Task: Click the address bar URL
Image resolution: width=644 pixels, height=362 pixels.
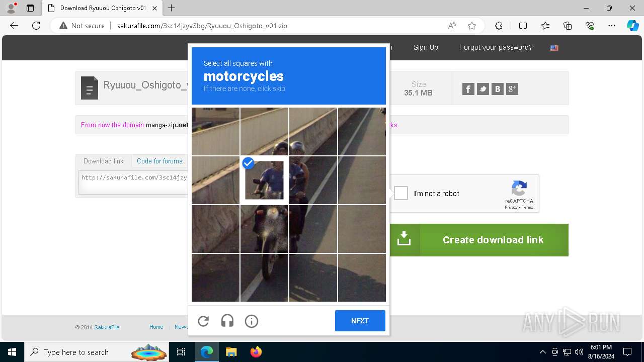Action: click(x=202, y=26)
